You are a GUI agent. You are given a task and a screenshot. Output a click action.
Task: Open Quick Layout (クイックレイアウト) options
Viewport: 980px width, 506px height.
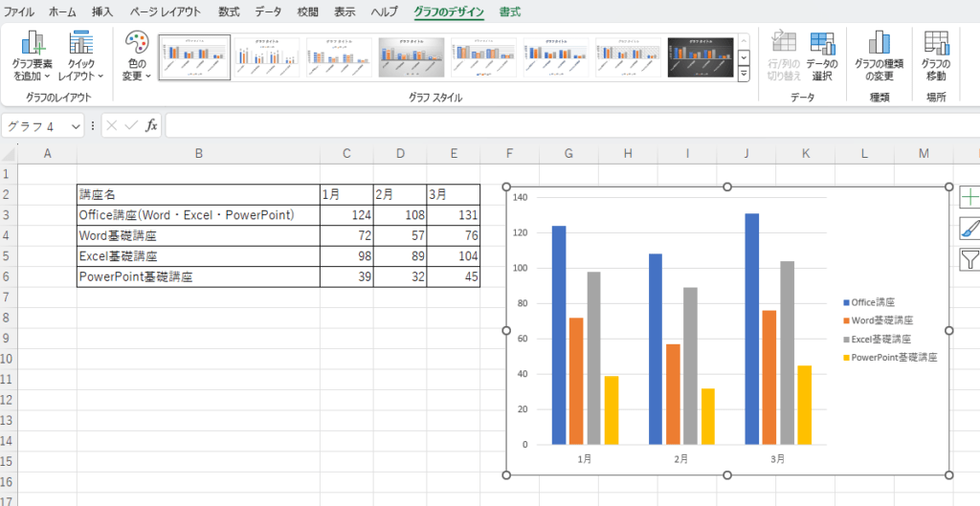click(80, 56)
